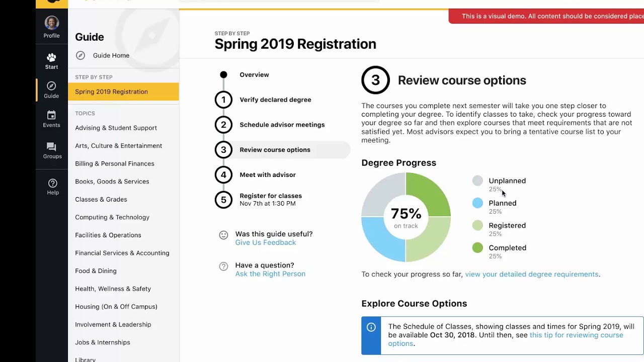Click the 75% on track chart center

[406, 217]
